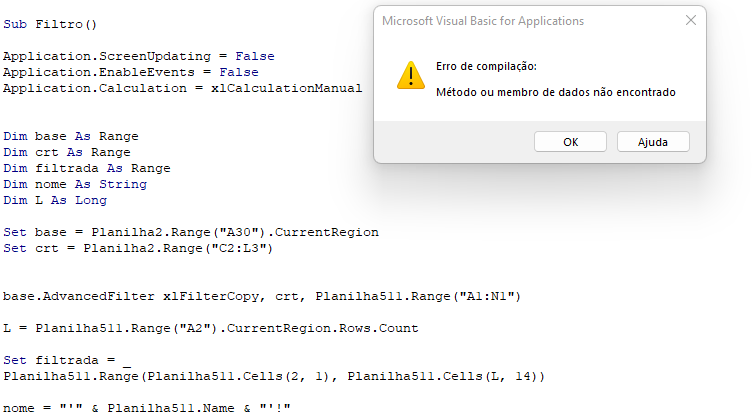Click OK in the compile error dialog
Viewport: 756px width, 415px height.
tap(570, 142)
